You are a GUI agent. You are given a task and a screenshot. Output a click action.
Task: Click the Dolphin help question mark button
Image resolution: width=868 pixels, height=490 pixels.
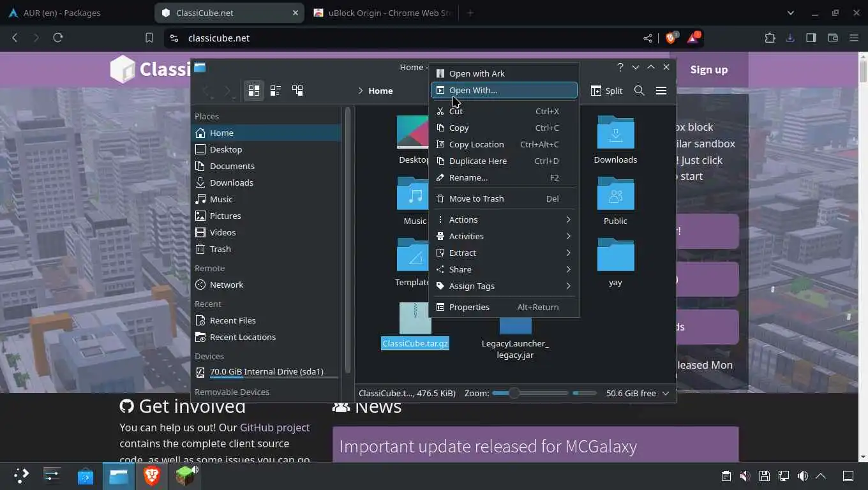point(620,67)
